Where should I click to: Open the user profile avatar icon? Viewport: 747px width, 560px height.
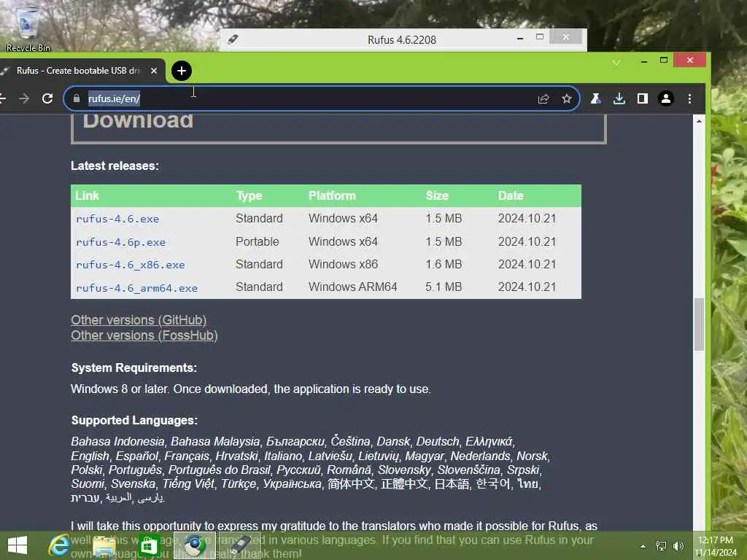click(x=665, y=98)
